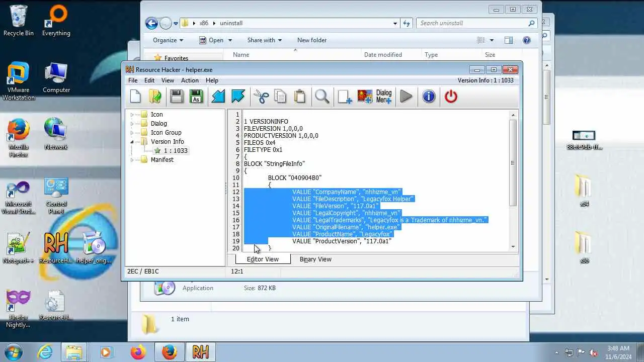
Task: Paste with the clipboard toolbar icon
Action: pos(300,96)
